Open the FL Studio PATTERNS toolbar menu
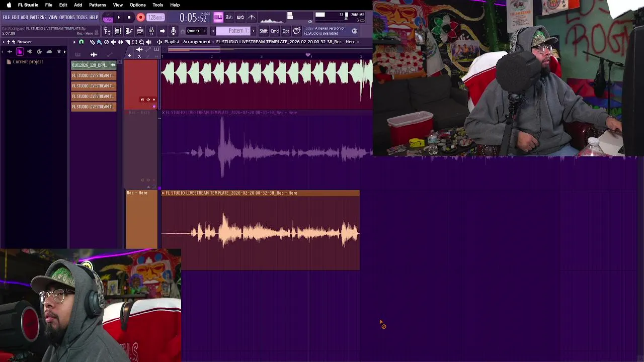 tap(38, 18)
